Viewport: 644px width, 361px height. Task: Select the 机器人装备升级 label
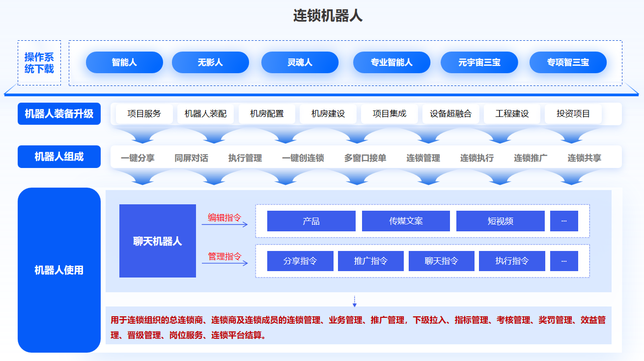tap(59, 113)
